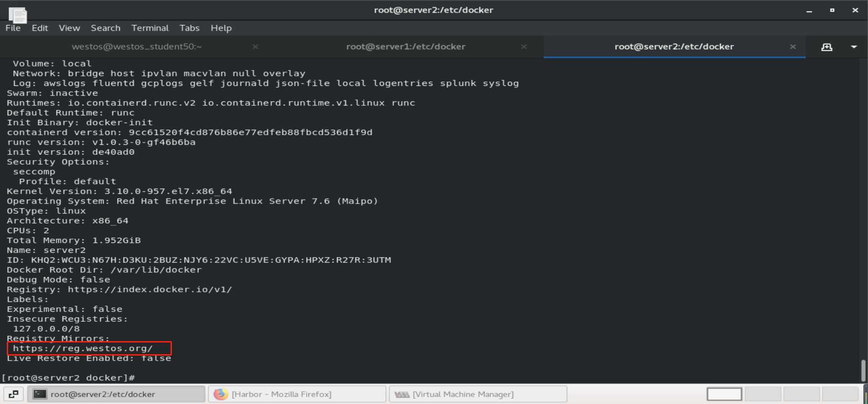Image resolution: width=868 pixels, height=404 pixels.
Task: Click the Volume: local line
Action: pyautogui.click(x=52, y=64)
